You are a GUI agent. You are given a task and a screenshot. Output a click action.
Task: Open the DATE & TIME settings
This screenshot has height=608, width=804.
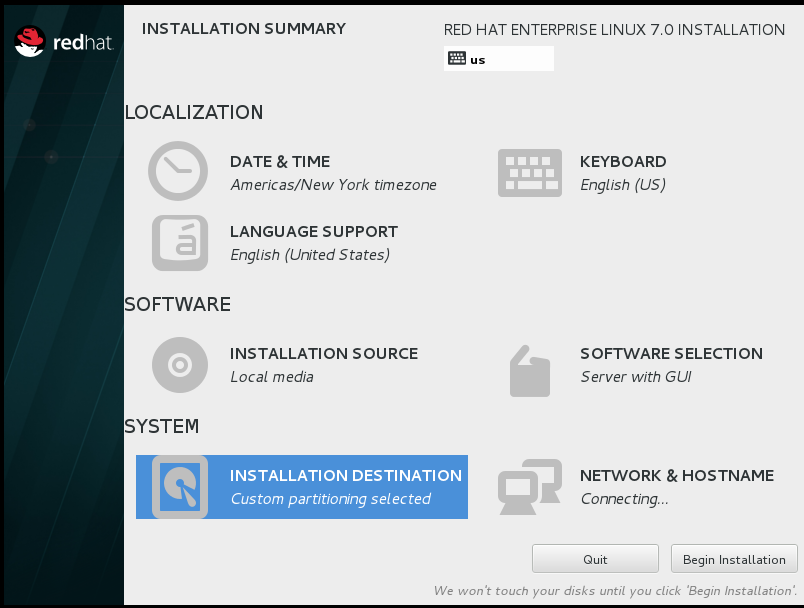pyautogui.click(x=292, y=171)
